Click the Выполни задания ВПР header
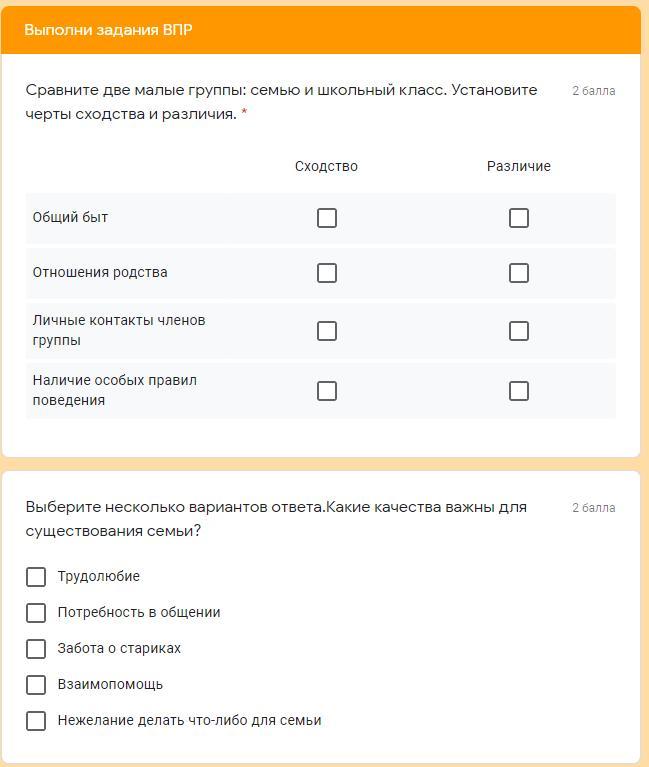The image size is (649, 767). [108, 30]
